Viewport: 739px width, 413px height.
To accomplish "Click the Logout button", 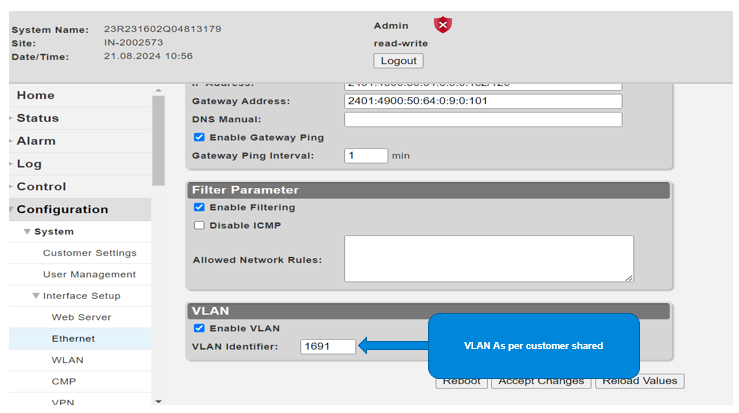I will click(398, 61).
